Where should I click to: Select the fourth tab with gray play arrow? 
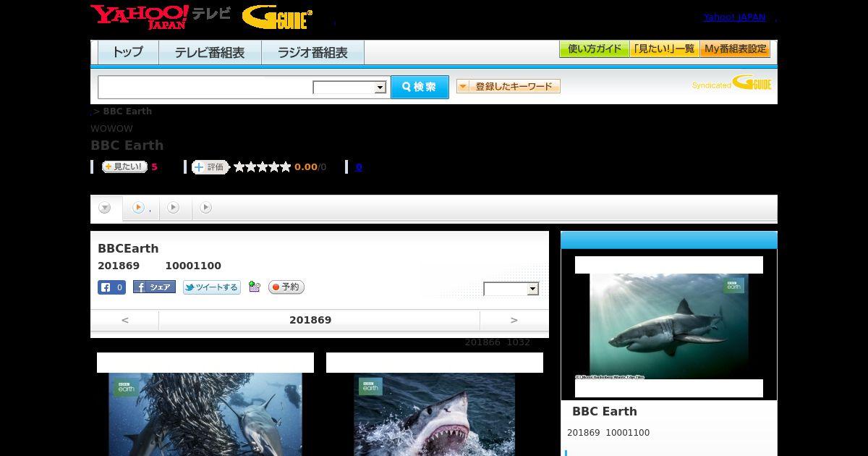206,208
